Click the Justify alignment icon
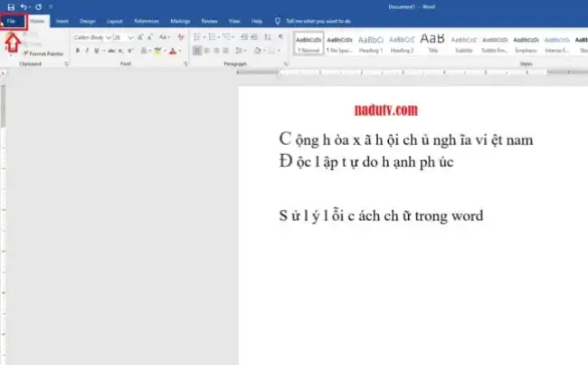 point(226,51)
